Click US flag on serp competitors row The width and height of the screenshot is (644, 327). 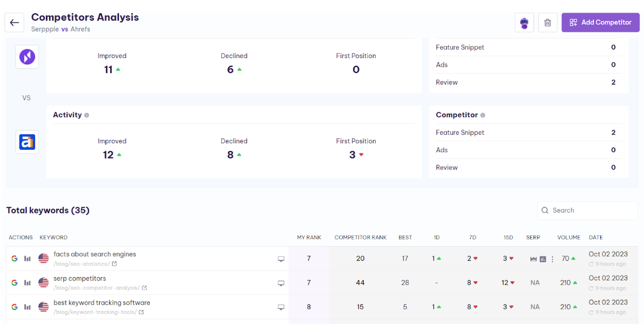tap(44, 283)
